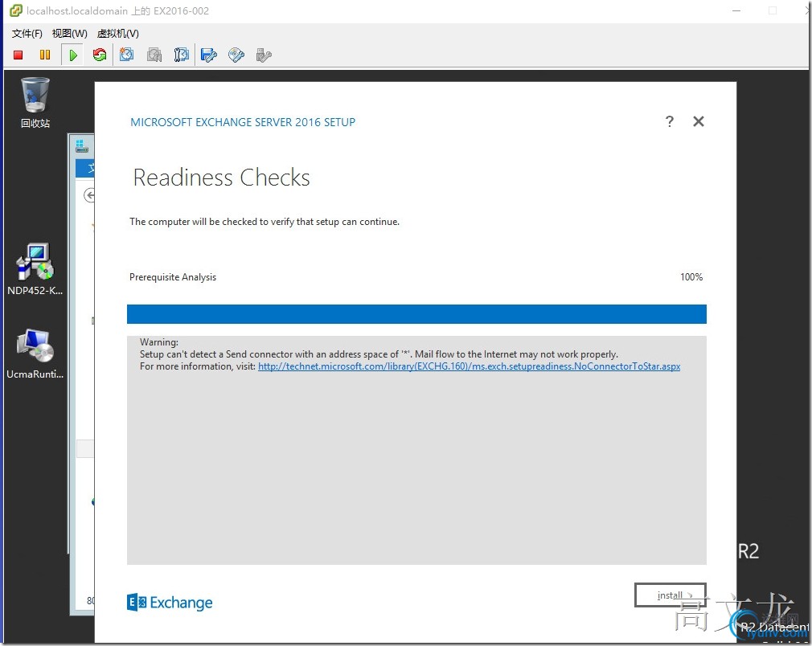Click the back arrow in the background window
Screen dimensions: 812x646
point(89,196)
